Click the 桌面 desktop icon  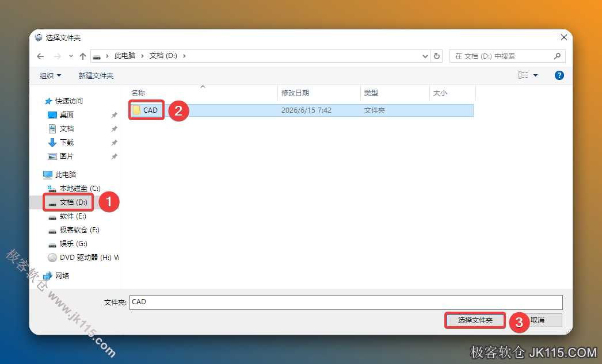tap(52, 115)
